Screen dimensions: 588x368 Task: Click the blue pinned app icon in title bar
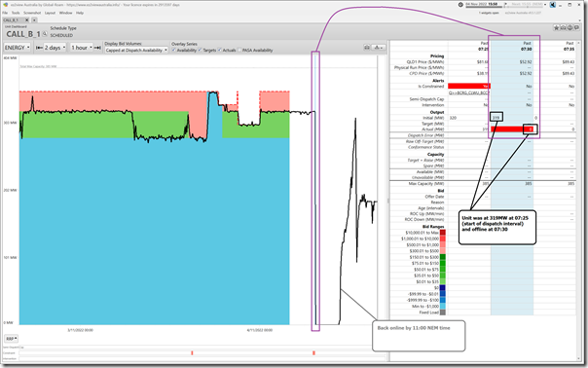552,5
